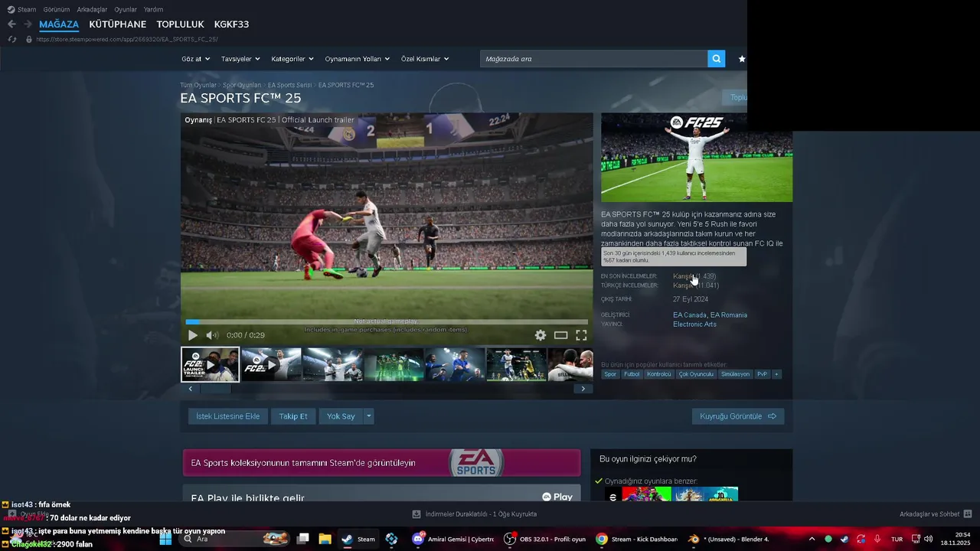
Task: Open Blender window from the taskbar
Action: 728,539
